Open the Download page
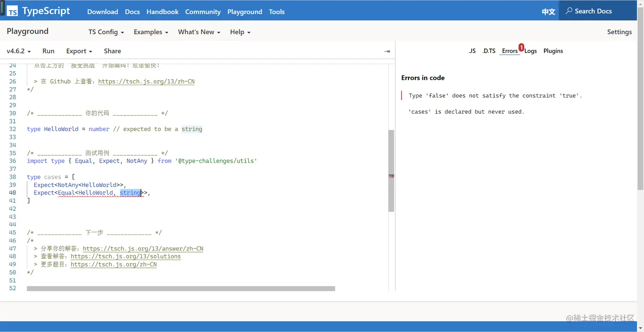This screenshot has width=644, height=332. 103,11
